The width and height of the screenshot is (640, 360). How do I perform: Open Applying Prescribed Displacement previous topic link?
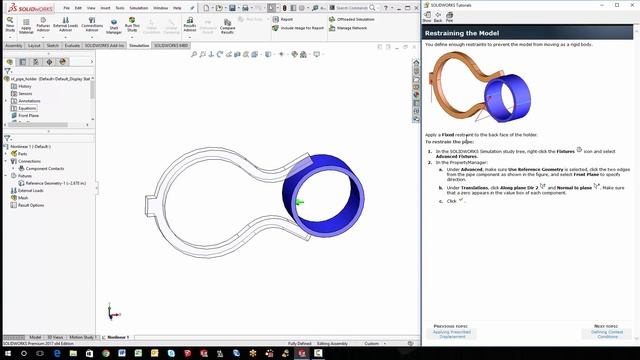click(x=452, y=334)
